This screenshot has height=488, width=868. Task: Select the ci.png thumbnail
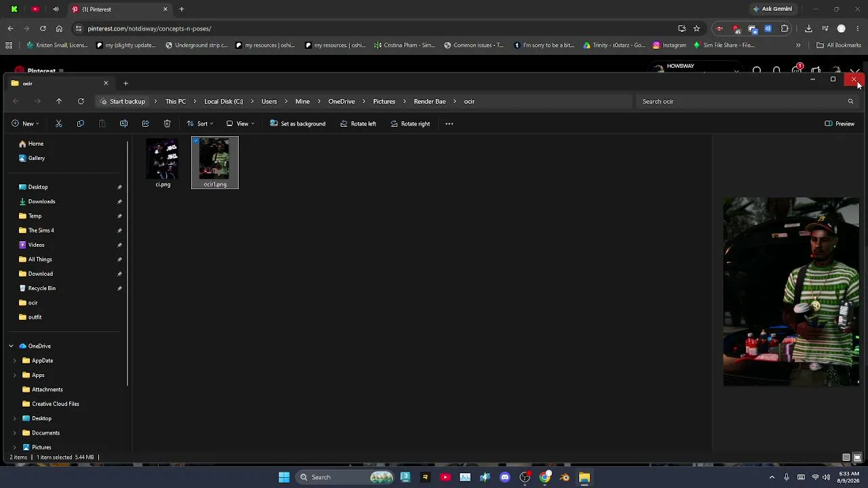click(x=163, y=163)
